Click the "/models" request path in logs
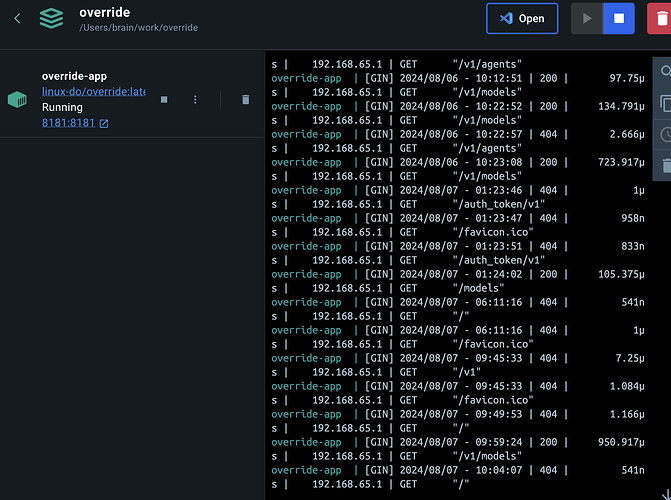The image size is (671, 500). [x=478, y=288]
